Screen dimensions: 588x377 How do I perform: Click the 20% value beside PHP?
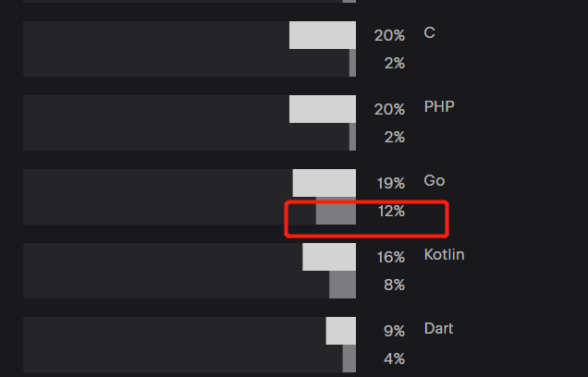point(389,110)
